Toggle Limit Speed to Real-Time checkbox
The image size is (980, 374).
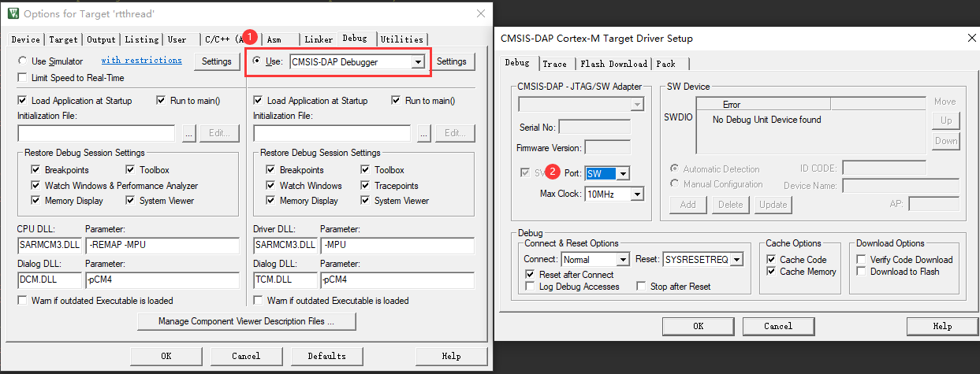pos(23,78)
